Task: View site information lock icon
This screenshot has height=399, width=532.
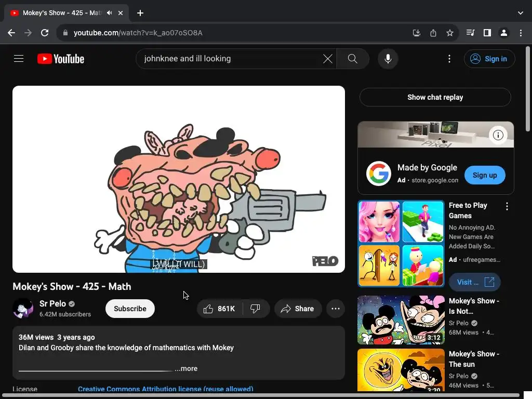Action: tap(65, 33)
